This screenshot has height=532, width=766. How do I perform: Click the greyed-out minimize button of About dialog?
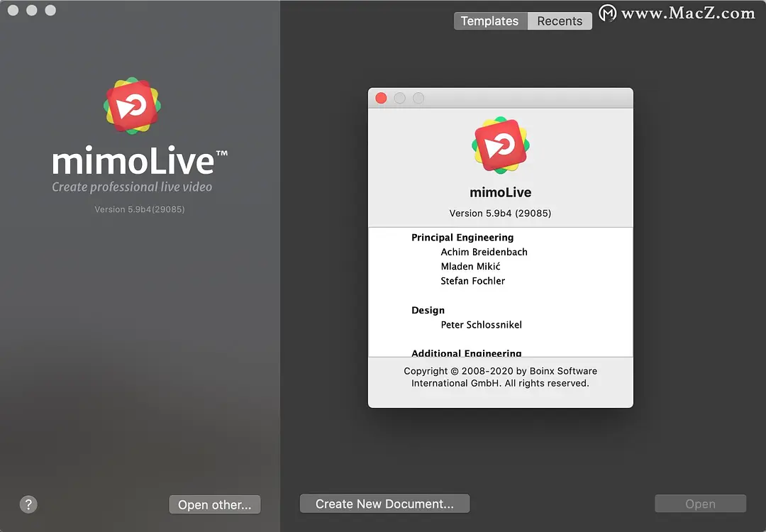pyautogui.click(x=399, y=98)
